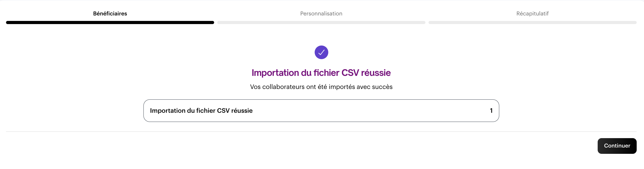Screen dimensions: 644x169
Task: Switch to the Personnalisation step
Action: click(x=321, y=14)
